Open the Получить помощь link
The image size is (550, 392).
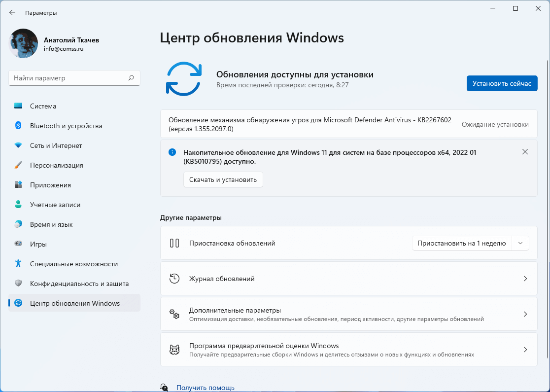(205, 388)
